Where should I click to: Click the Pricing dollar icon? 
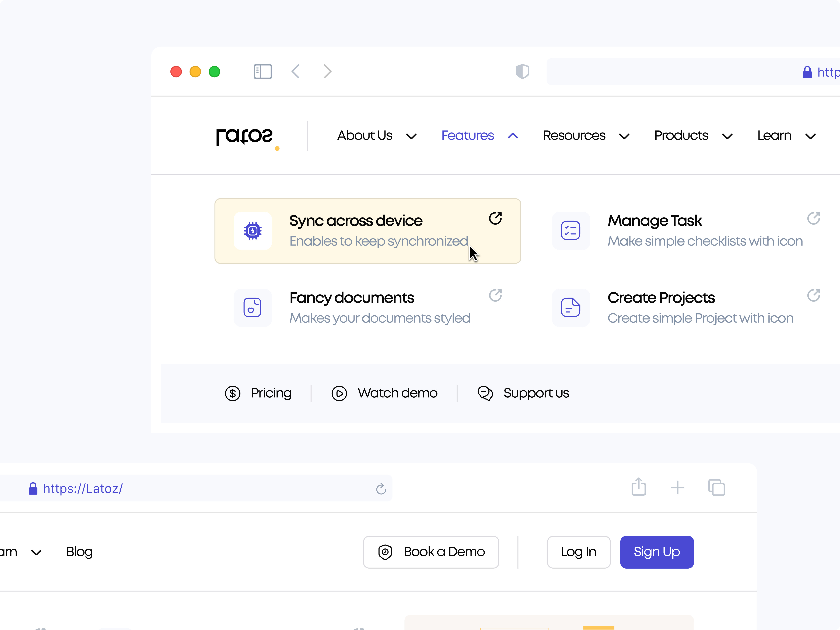(x=233, y=393)
